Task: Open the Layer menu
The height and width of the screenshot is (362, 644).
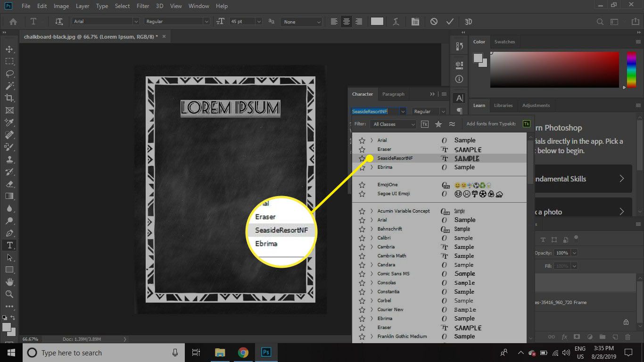Action: [83, 6]
